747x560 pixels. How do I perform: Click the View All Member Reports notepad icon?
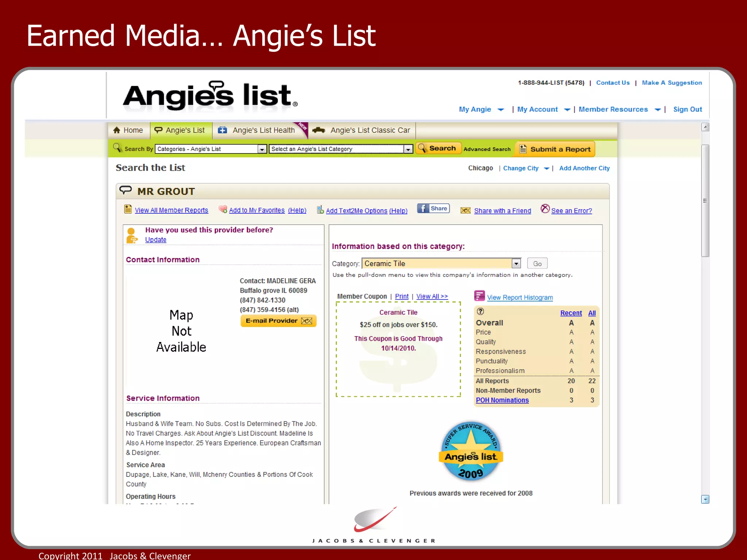(x=128, y=209)
